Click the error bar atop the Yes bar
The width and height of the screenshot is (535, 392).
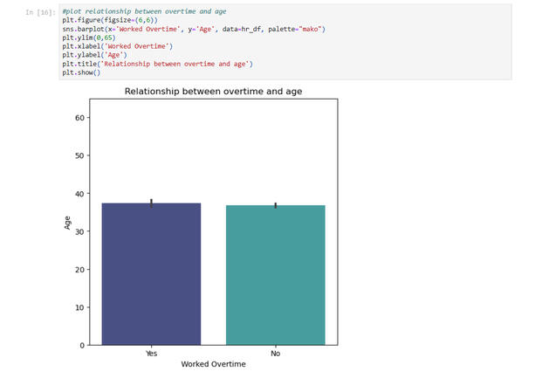(x=151, y=203)
